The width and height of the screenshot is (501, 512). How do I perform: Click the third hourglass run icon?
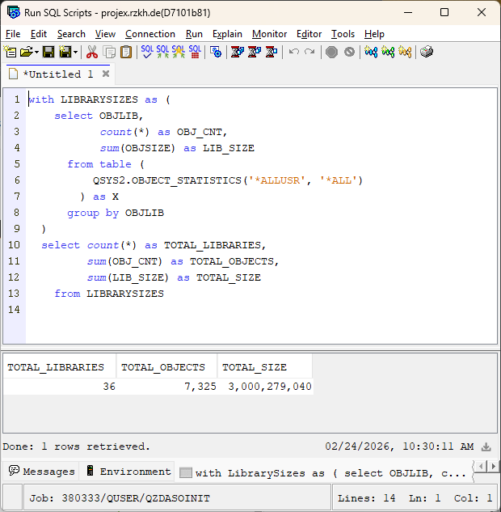[x=271, y=52]
